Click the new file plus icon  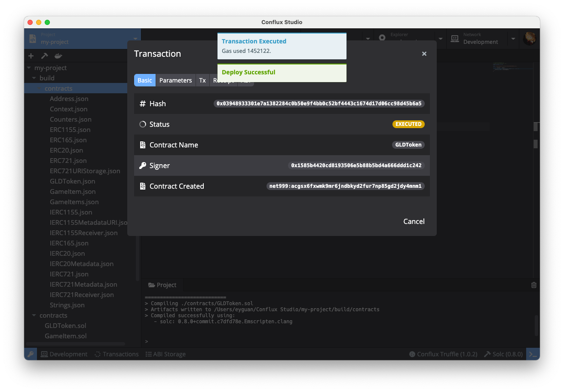click(31, 56)
